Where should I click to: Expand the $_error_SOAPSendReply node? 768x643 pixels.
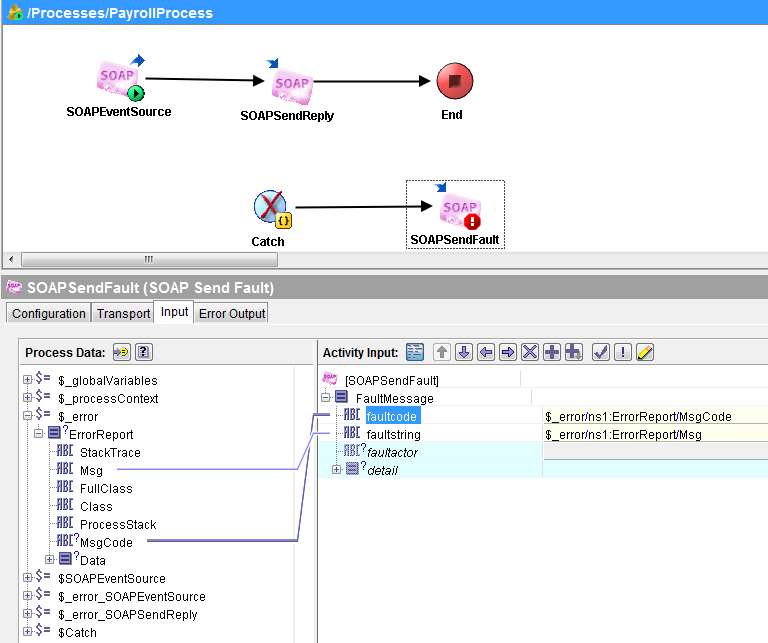pyautogui.click(x=28, y=614)
